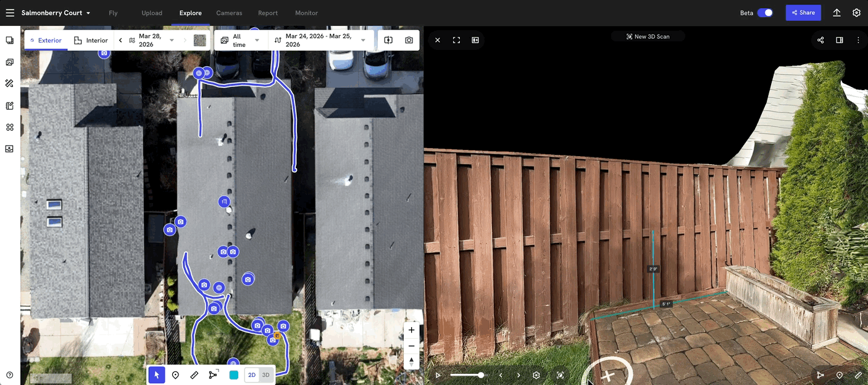Open the media gallery icon in the left sidebar

tap(10, 62)
